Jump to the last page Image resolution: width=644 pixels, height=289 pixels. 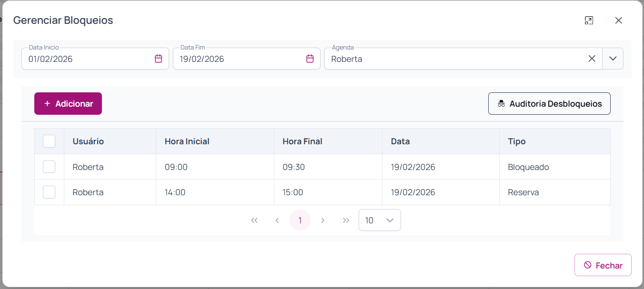pyautogui.click(x=346, y=220)
